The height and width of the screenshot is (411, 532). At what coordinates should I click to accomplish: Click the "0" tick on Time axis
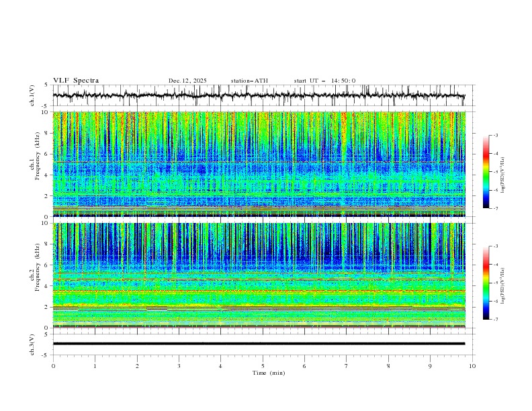coord(53,366)
